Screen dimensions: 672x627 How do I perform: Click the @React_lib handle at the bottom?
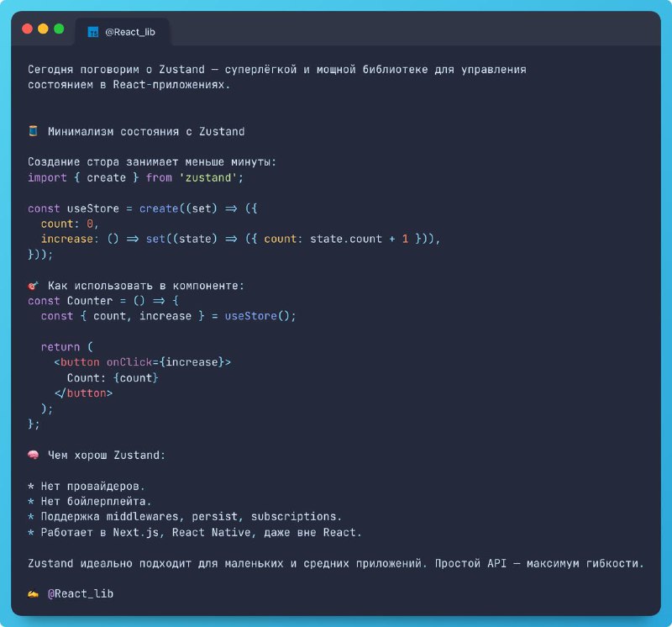(81, 593)
